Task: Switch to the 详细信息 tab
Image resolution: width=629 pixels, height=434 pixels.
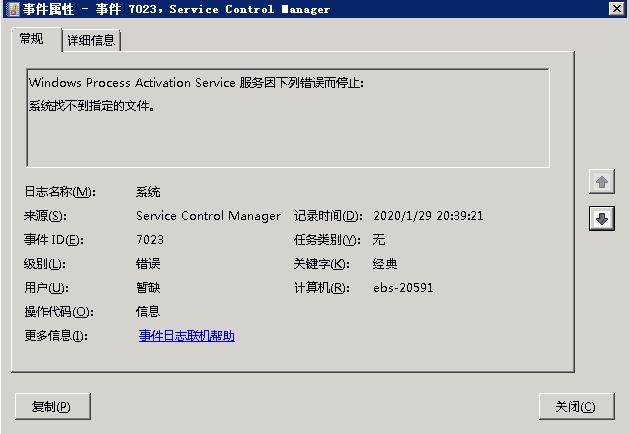Action: tap(92, 41)
